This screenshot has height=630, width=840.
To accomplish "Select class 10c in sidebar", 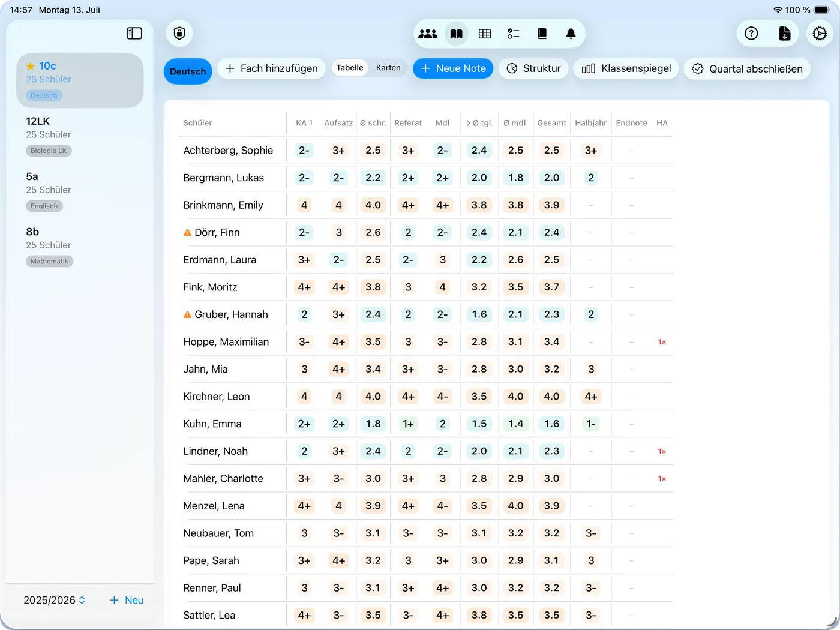I will pyautogui.click(x=80, y=80).
